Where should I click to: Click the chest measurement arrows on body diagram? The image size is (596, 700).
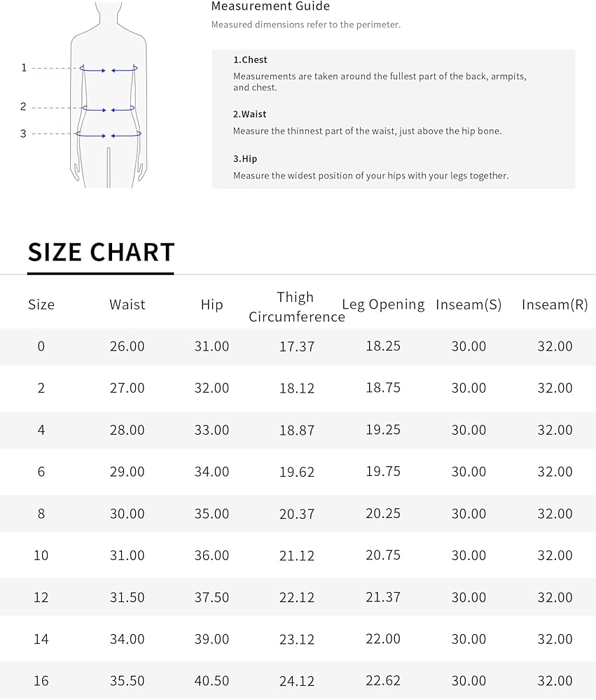pos(109,69)
